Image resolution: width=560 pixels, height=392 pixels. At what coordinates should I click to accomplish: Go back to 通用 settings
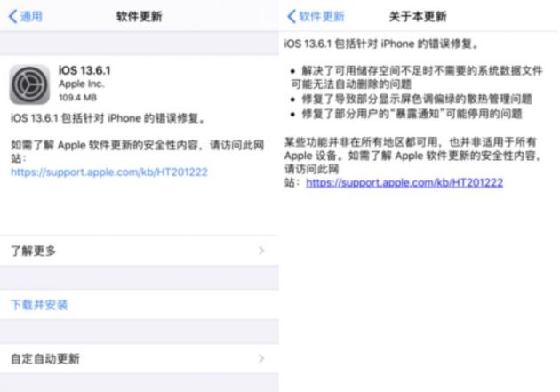[x=26, y=16]
